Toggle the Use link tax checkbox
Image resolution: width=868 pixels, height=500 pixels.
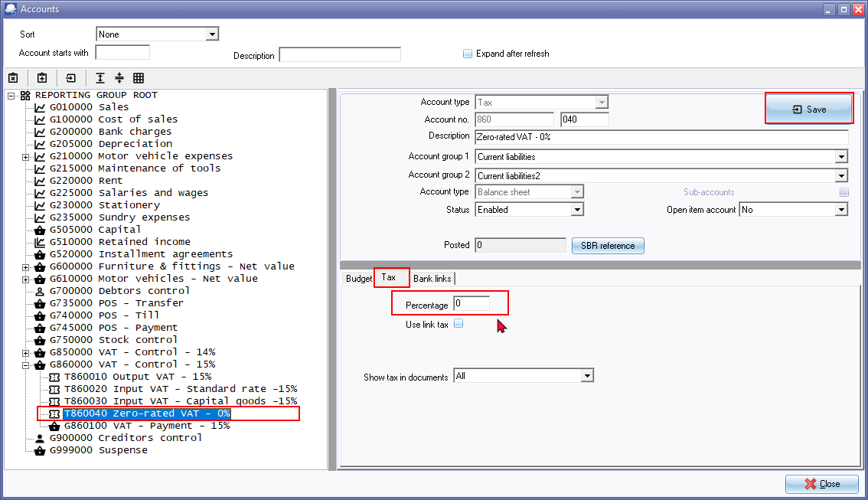458,324
